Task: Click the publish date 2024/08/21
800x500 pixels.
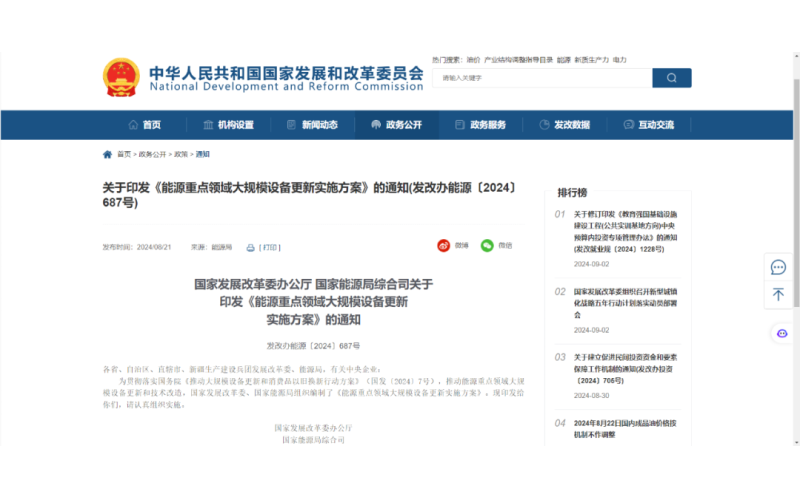Action: click(x=154, y=247)
